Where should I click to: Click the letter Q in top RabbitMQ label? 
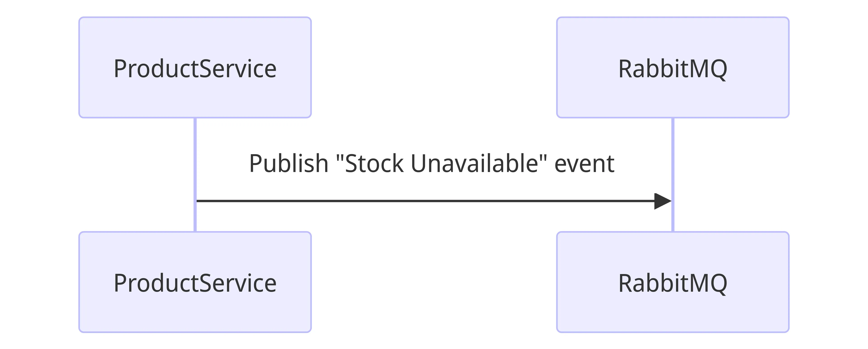(717, 69)
